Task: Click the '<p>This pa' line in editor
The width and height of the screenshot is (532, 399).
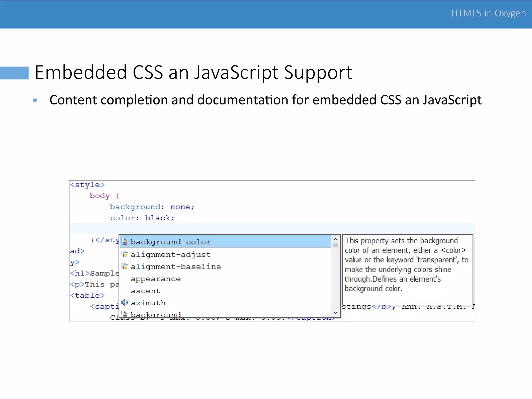Action: (x=95, y=284)
